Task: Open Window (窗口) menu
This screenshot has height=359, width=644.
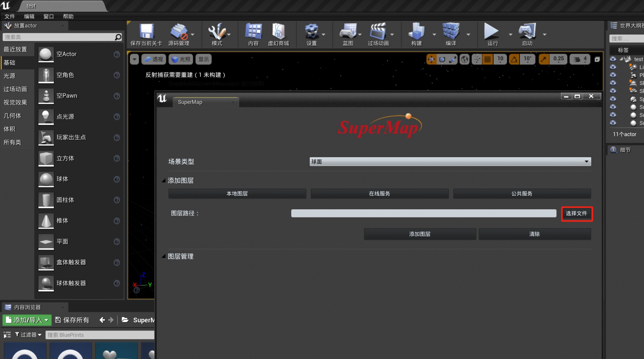Action: [x=48, y=16]
